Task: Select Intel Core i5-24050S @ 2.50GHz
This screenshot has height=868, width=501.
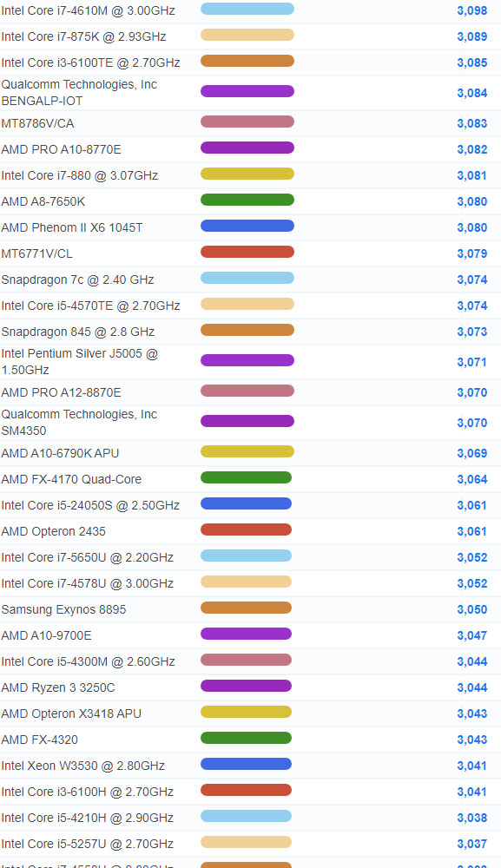Action: (90, 505)
